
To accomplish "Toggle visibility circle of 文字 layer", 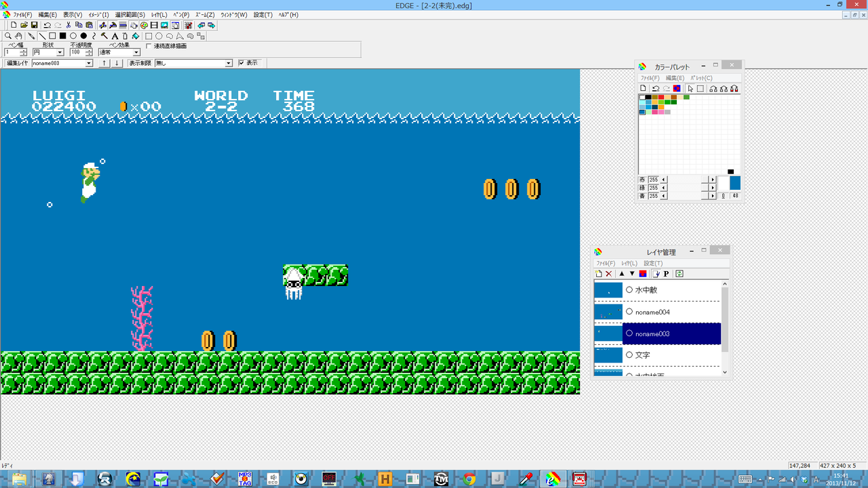I will pos(629,354).
